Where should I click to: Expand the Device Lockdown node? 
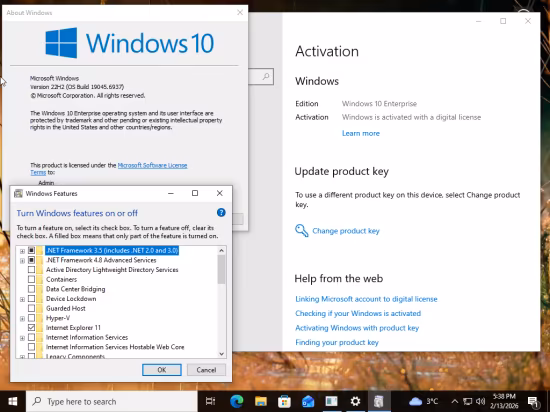[22, 299]
